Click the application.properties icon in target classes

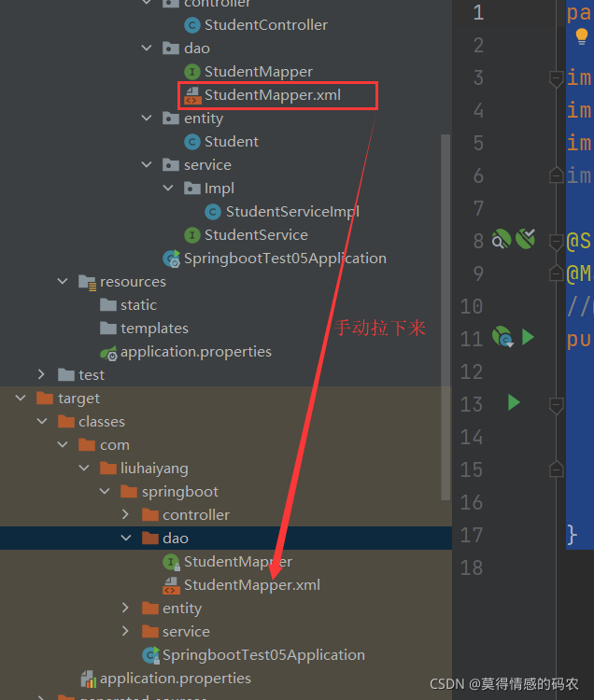[x=89, y=679]
